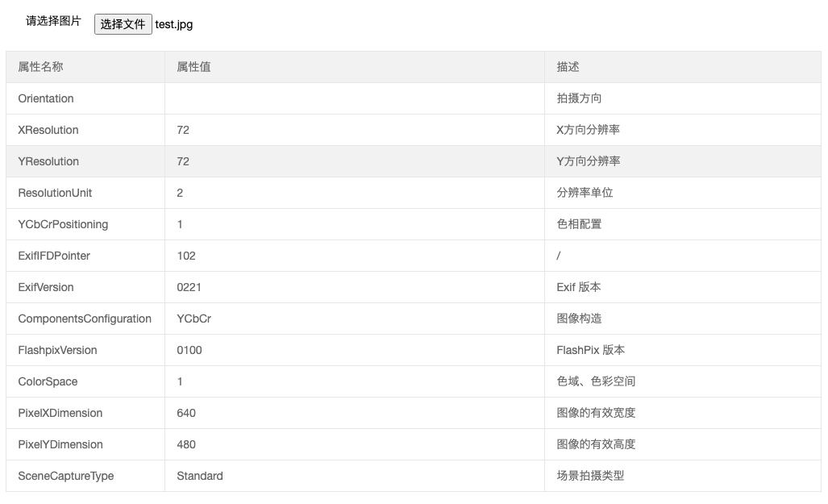828x504 pixels.
Task: Select the SceneCaptureType value Standard
Action: (x=200, y=476)
